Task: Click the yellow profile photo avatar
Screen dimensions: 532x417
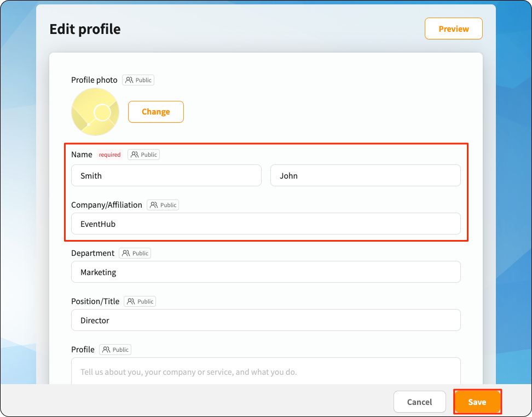Action: (95, 112)
